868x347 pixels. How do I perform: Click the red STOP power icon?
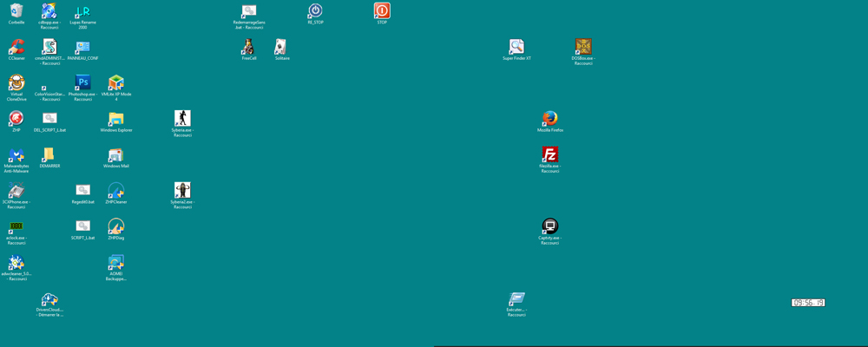pyautogui.click(x=382, y=10)
